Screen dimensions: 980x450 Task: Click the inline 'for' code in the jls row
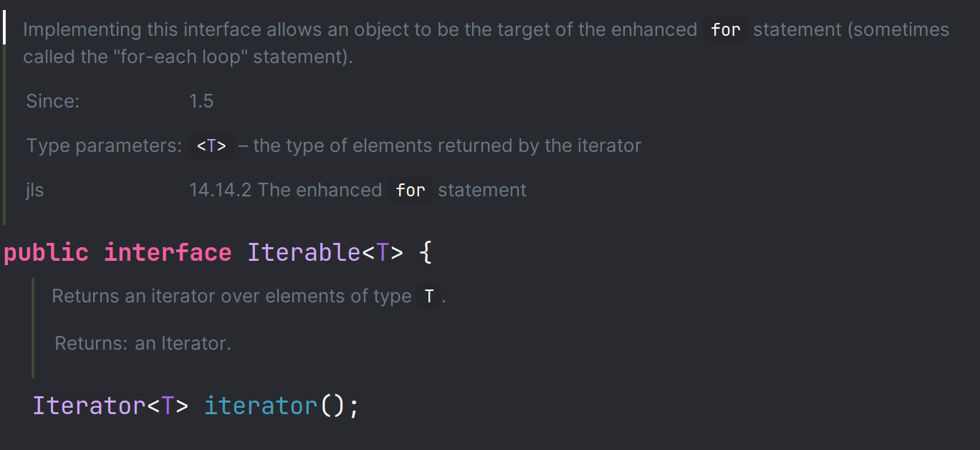410,191
